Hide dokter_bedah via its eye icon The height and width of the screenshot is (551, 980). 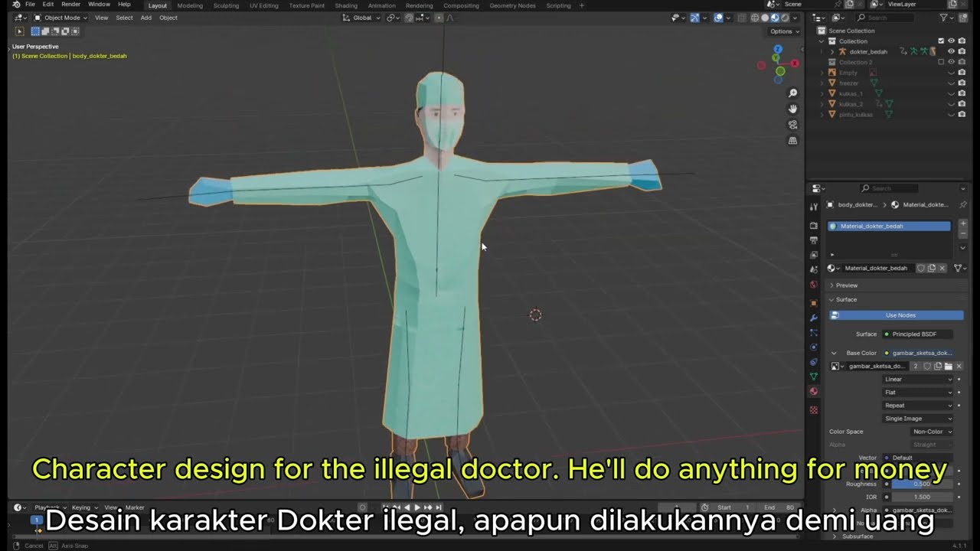click(952, 51)
